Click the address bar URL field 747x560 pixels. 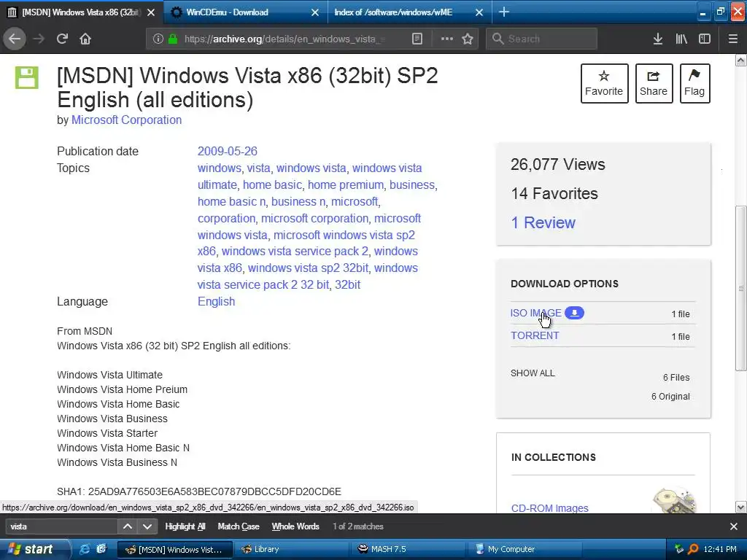click(286, 39)
